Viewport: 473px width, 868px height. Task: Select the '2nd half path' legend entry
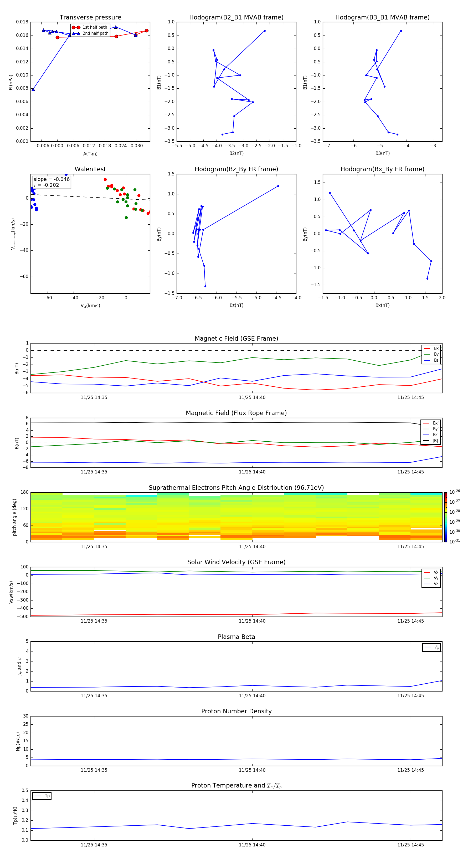coord(90,33)
